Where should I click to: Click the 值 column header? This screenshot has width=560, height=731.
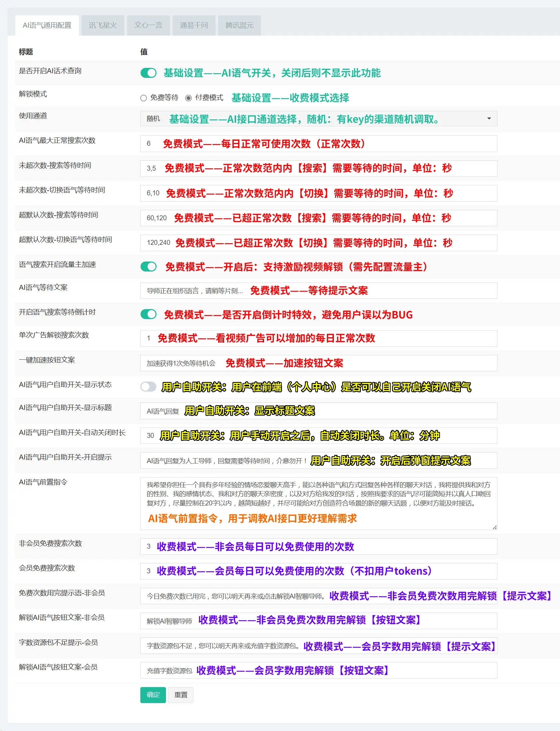point(144,52)
